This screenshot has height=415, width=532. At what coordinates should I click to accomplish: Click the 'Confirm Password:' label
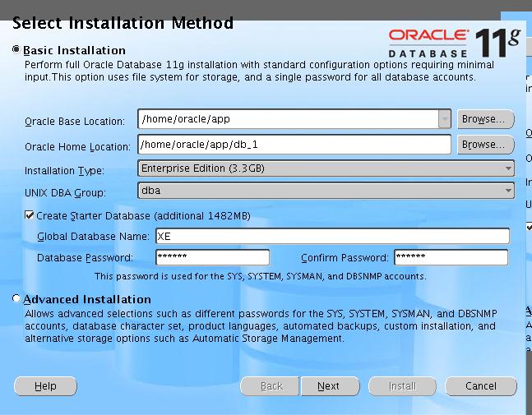coord(345,258)
